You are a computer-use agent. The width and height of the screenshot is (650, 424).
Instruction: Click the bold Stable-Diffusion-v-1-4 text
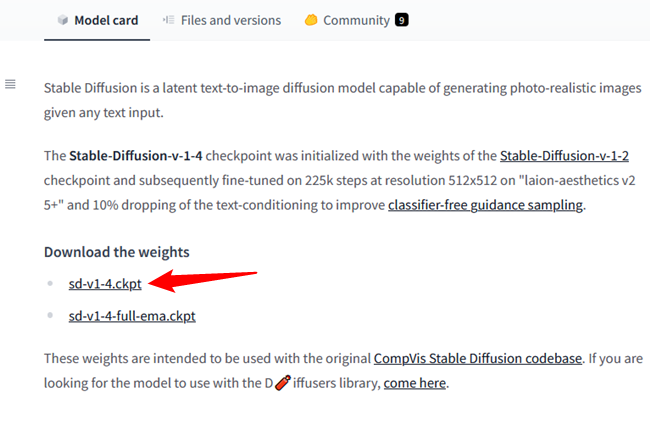pyautogui.click(x=138, y=156)
